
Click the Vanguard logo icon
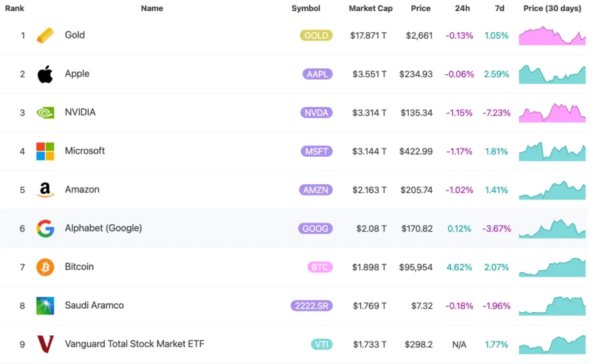[x=45, y=344]
